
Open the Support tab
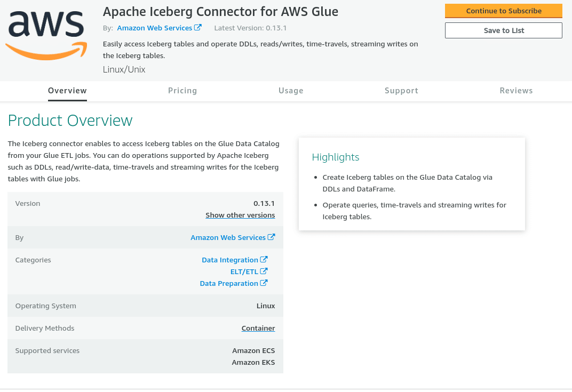coord(401,91)
